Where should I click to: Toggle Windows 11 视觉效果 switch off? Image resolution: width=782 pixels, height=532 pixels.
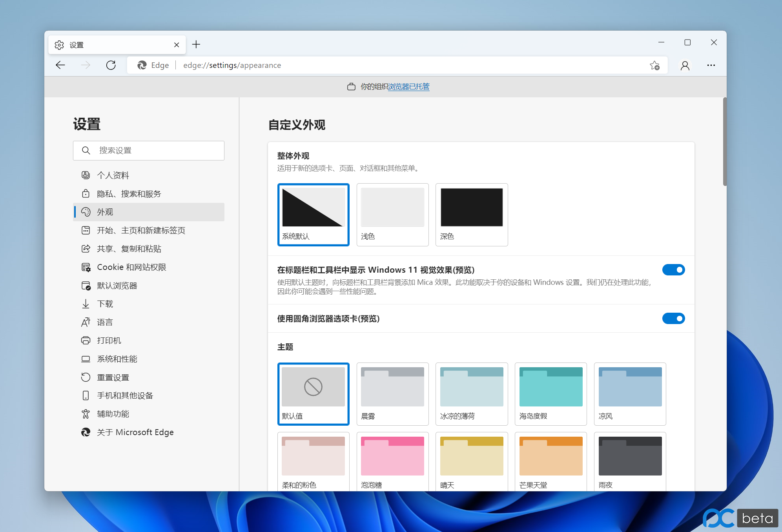pyautogui.click(x=673, y=270)
